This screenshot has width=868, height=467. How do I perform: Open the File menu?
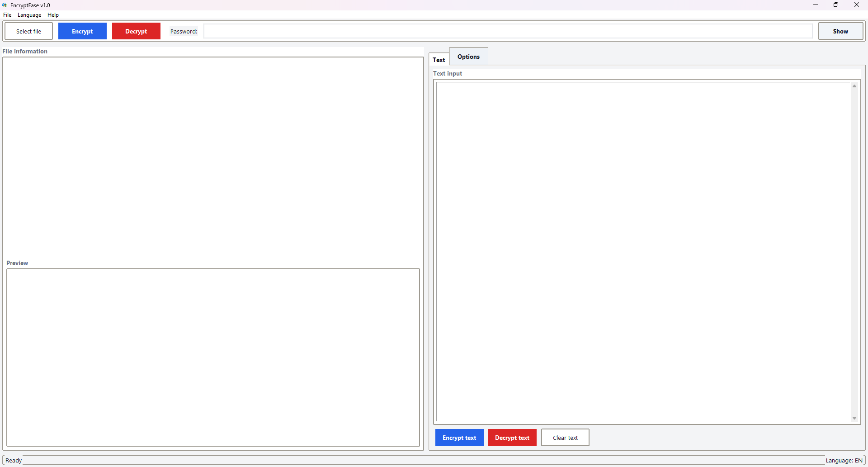[x=7, y=14]
